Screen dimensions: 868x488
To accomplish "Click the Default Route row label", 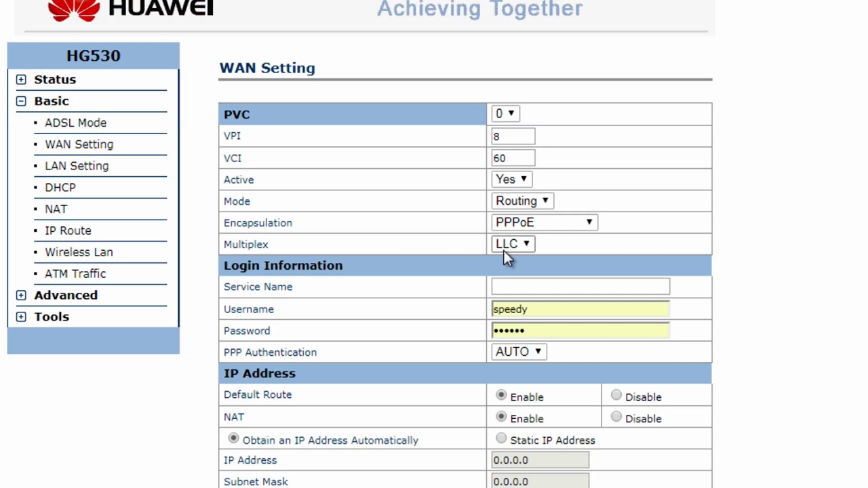I will (x=258, y=394).
